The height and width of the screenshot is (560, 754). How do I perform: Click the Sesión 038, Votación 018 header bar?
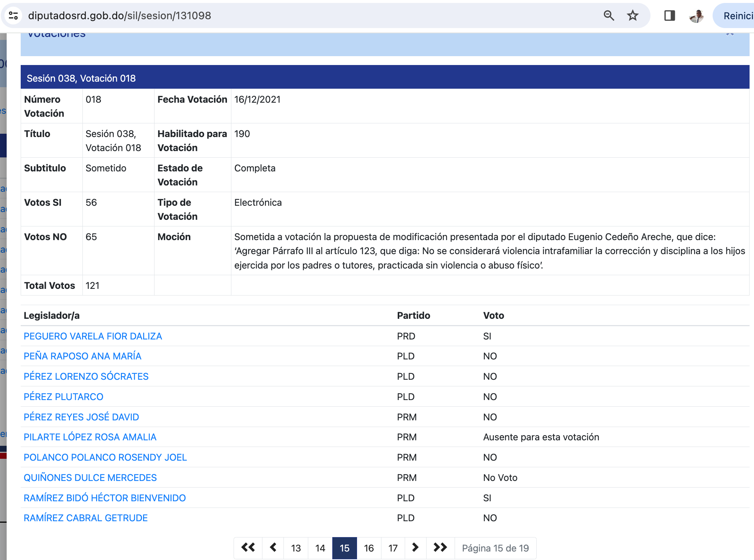385,77
